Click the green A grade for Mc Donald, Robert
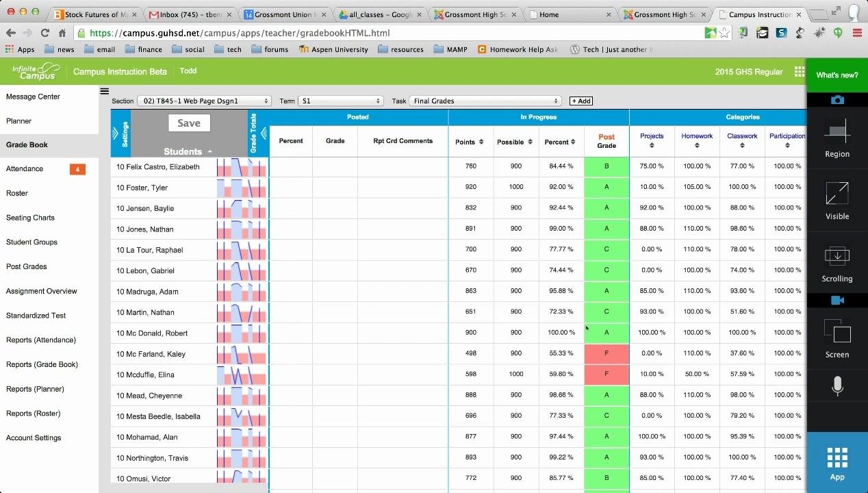Image resolution: width=868 pixels, height=493 pixels. (x=607, y=332)
